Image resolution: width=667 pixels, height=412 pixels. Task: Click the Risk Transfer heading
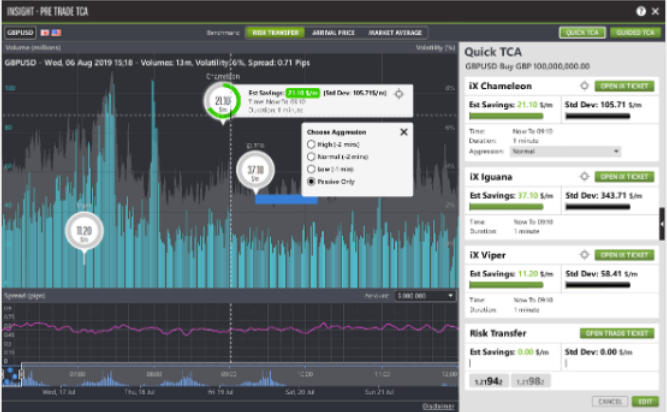point(498,333)
